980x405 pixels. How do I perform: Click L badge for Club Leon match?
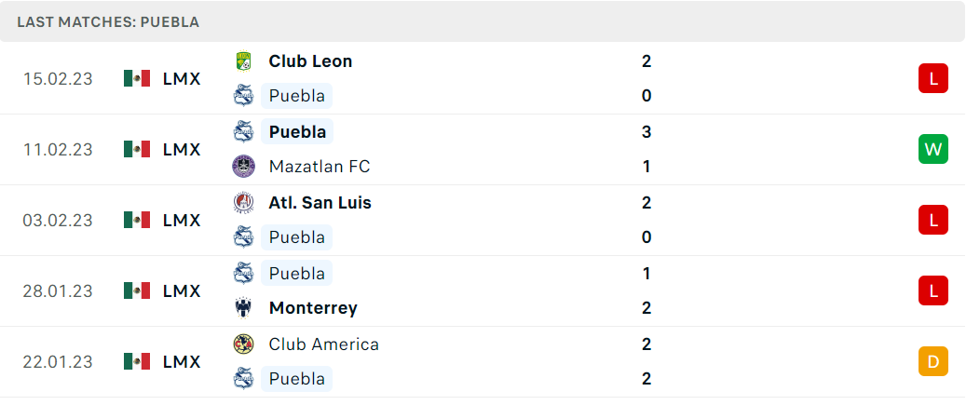(x=933, y=79)
